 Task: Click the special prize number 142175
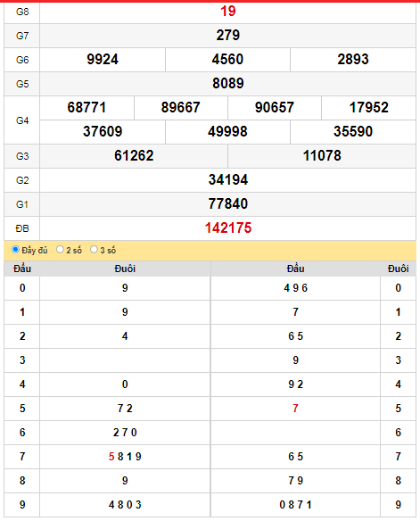(228, 228)
